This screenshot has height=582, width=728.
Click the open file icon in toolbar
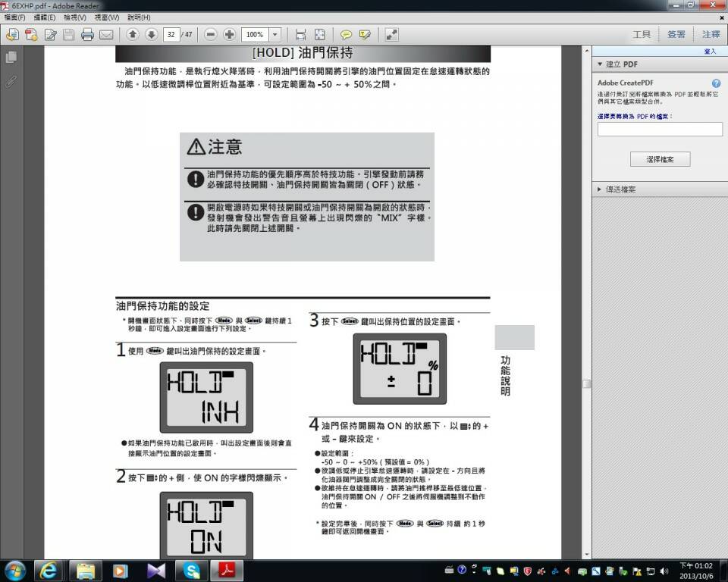13,34
